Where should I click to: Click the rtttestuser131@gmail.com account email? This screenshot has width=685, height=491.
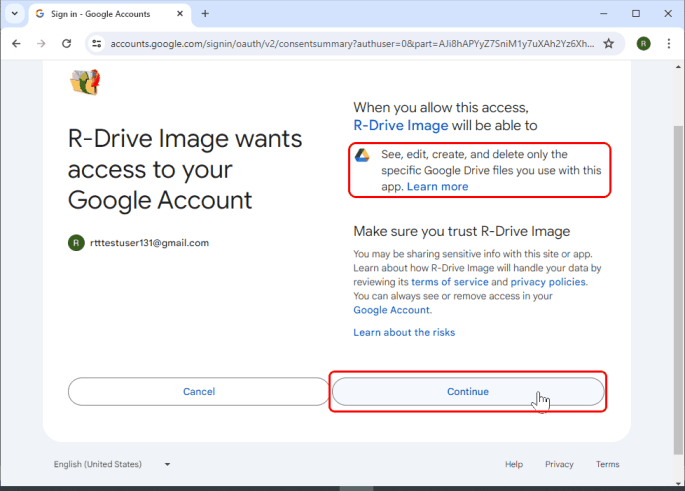[149, 243]
